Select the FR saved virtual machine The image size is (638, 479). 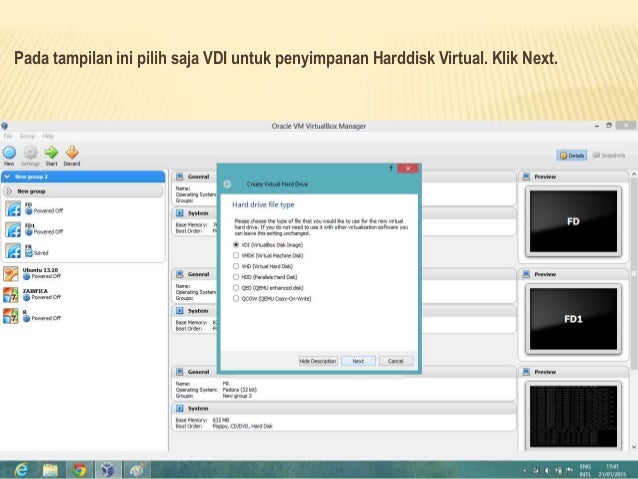(83, 250)
